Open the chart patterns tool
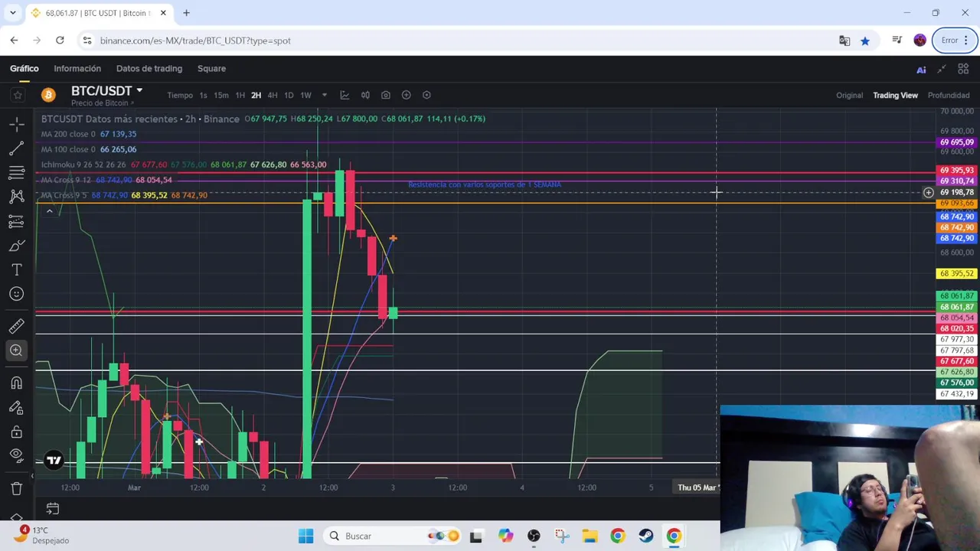This screenshot has height=551, width=980. coord(17,197)
